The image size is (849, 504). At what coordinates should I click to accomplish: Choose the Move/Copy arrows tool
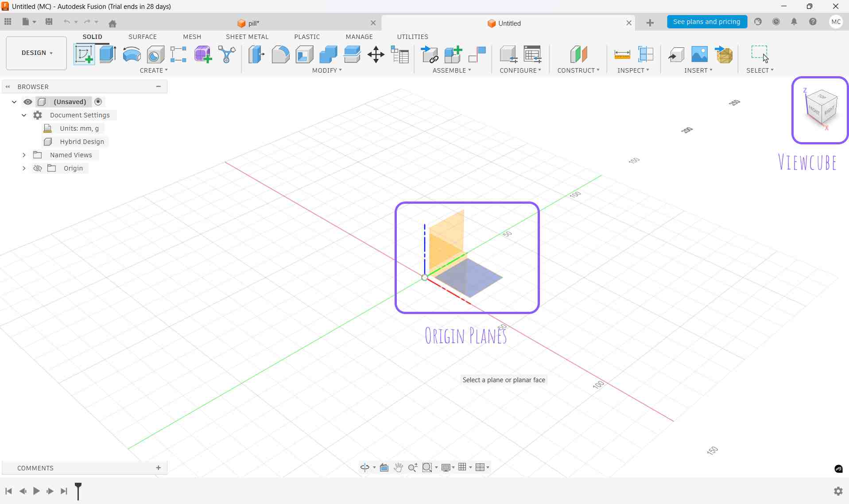tap(376, 54)
